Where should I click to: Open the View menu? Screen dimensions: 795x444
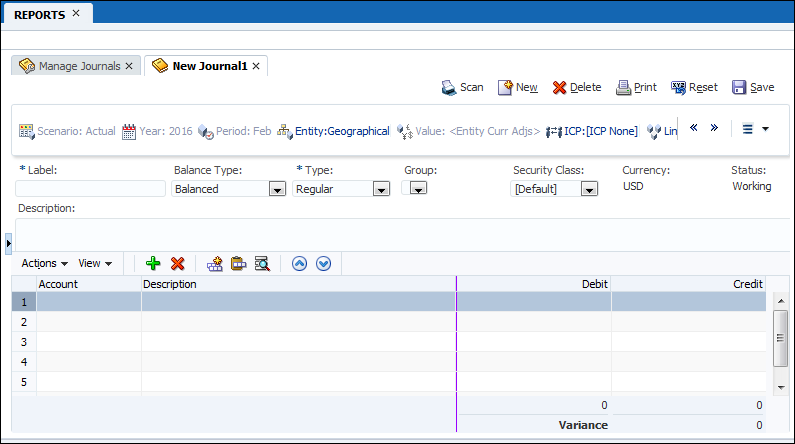pos(95,263)
